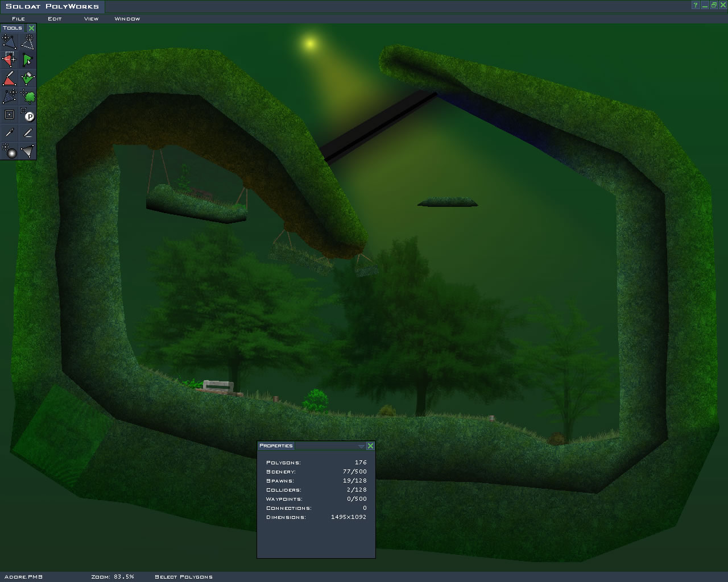Click the help question mark button
Viewport: 728px width, 582px height.
[695, 6]
